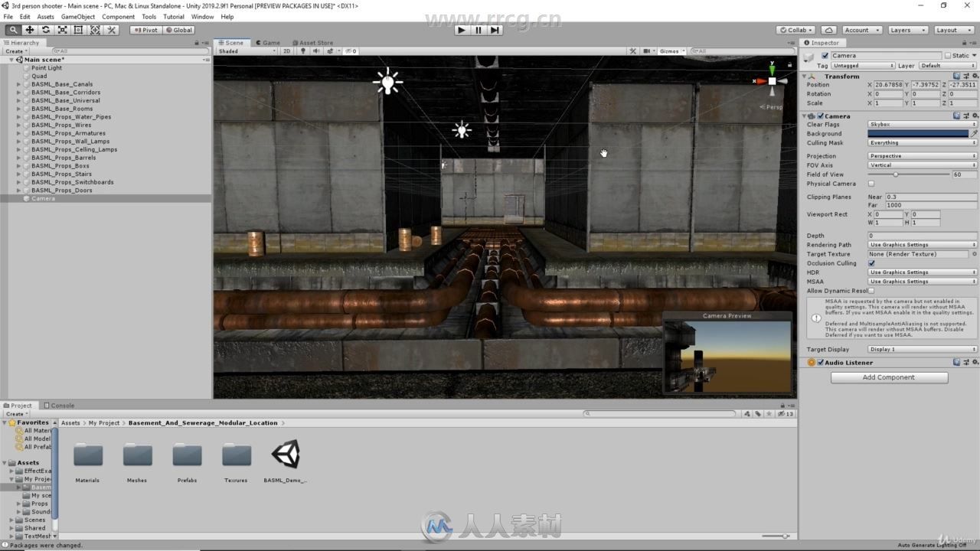The height and width of the screenshot is (551, 980).
Task: Click the Step frame button
Action: click(x=495, y=30)
